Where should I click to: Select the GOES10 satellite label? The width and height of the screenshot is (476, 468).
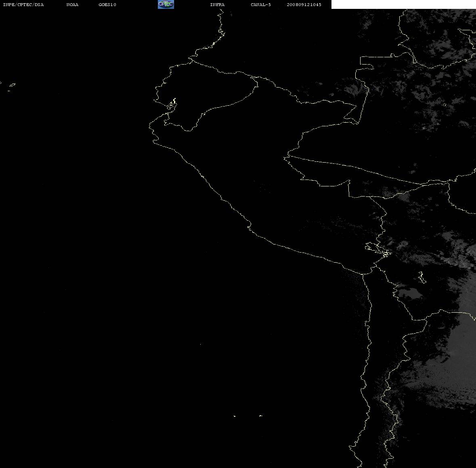click(107, 4)
